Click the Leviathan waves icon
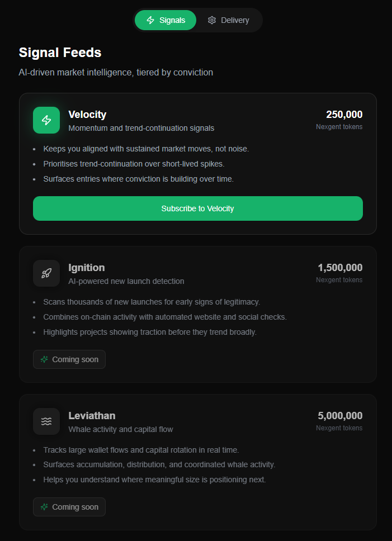392x541 pixels. 46,421
